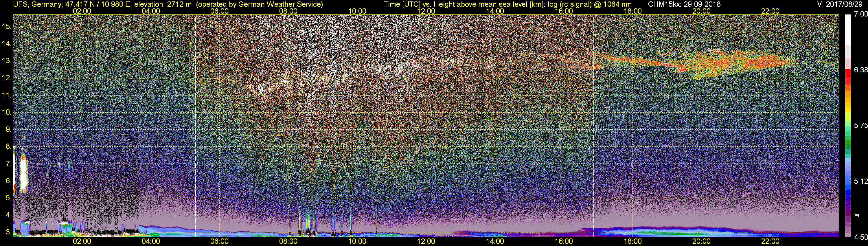Click the 18:00 top time axis label

click(x=632, y=11)
